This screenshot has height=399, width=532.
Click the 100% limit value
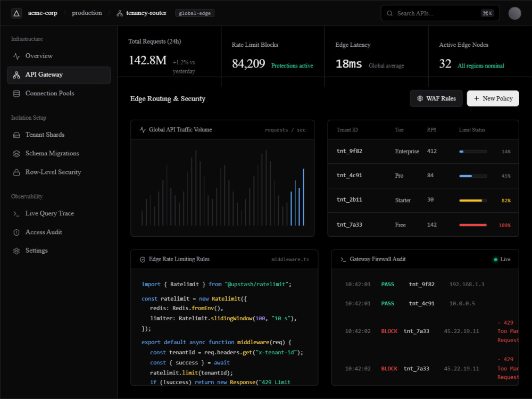pyautogui.click(x=504, y=225)
